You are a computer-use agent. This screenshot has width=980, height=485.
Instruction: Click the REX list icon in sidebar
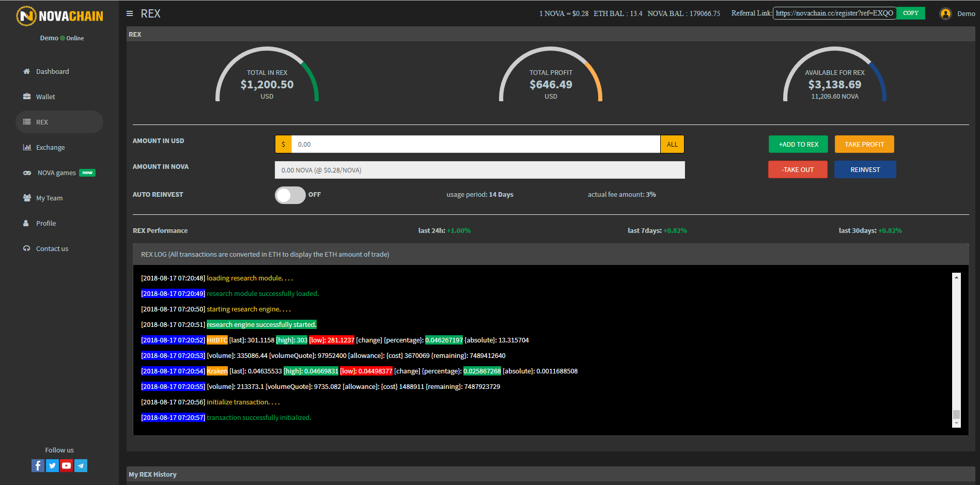coord(27,122)
